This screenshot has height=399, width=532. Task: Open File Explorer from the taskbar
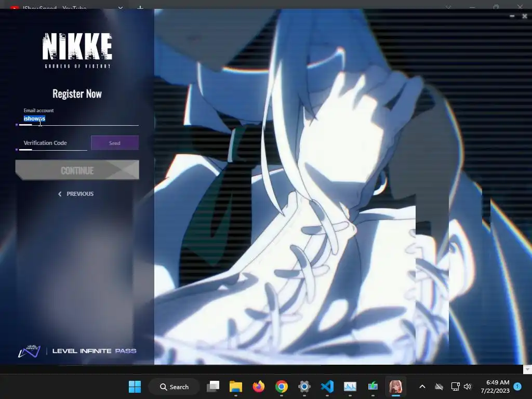pyautogui.click(x=236, y=387)
